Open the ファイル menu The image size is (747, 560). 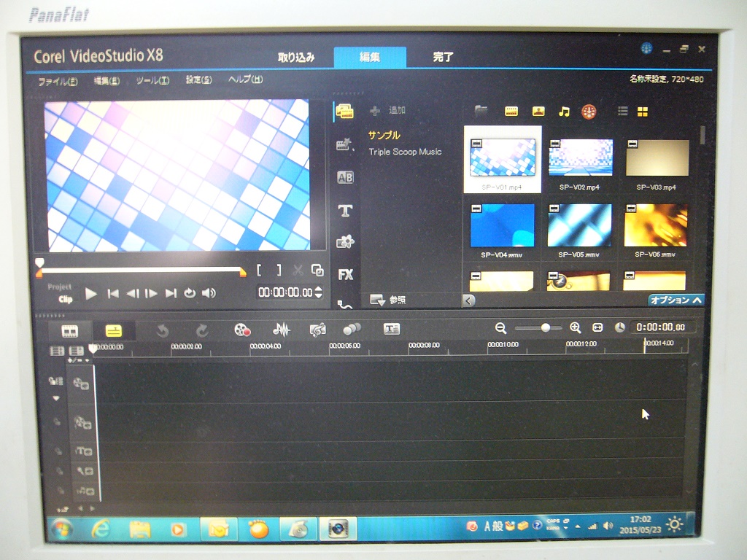click(58, 82)
